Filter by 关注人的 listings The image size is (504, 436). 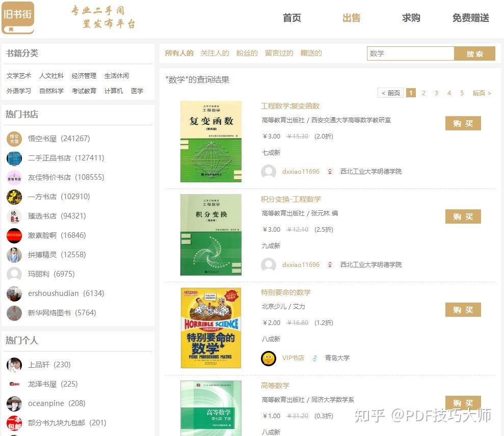[215, 53]
